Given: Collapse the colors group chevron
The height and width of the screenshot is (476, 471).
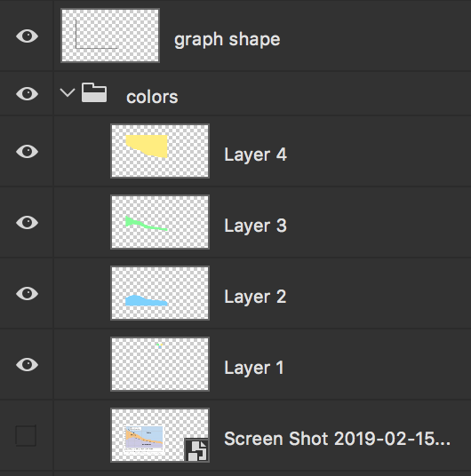Looking at the screenshot, I should pos(68,92).
